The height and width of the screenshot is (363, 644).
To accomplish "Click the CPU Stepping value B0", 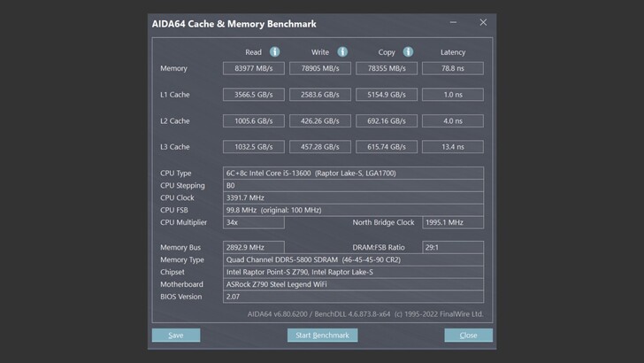I will [353, 185].
